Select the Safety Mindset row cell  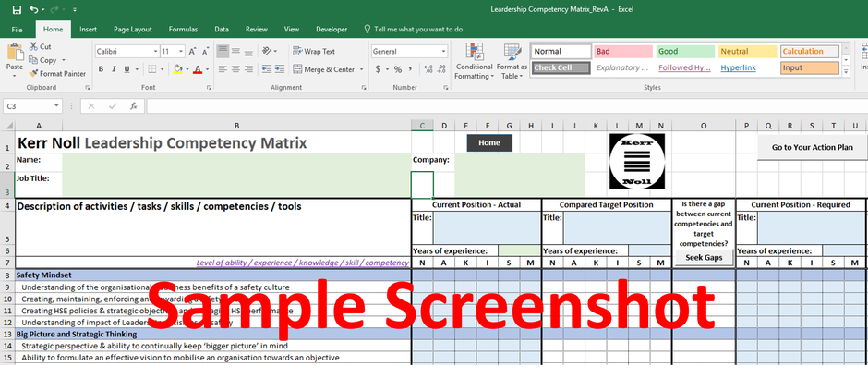[x=213, y=275]
